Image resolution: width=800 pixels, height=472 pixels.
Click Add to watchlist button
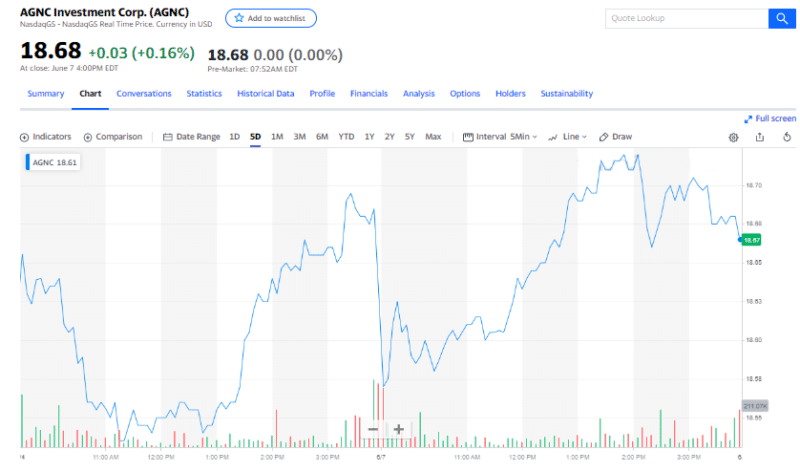coord(271,19)
